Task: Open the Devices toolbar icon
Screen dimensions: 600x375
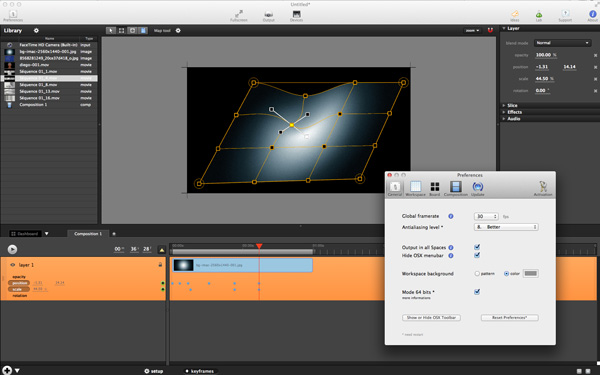Action: [x=296, y=15]
